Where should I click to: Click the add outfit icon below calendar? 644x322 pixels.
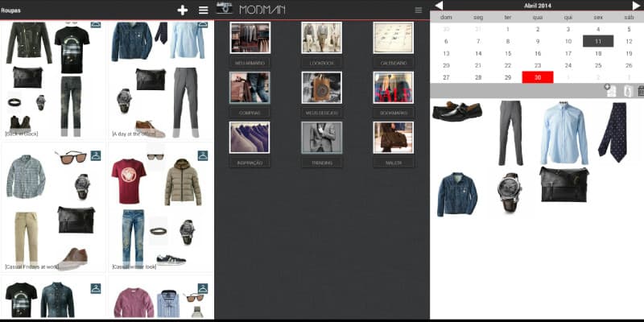[609, 91]
